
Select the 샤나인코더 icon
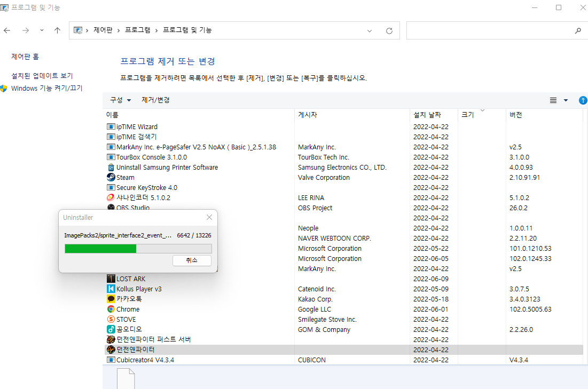(111, 197)
